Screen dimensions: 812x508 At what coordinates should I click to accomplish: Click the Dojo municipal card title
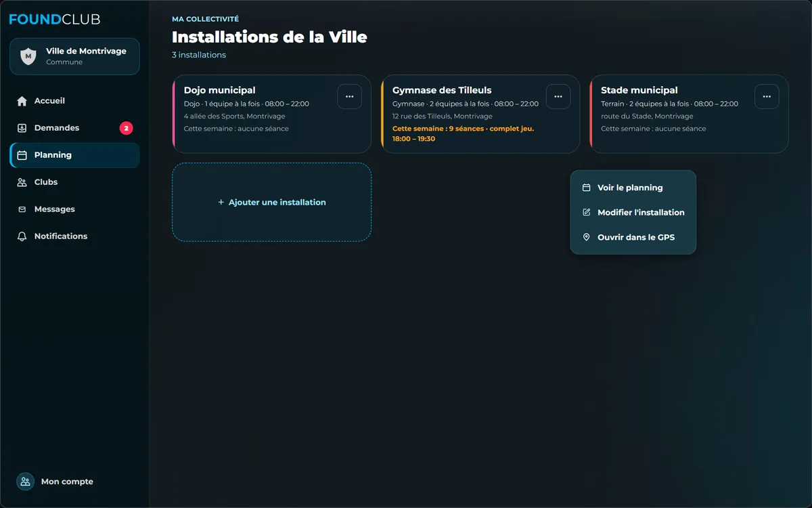[220, 90]
